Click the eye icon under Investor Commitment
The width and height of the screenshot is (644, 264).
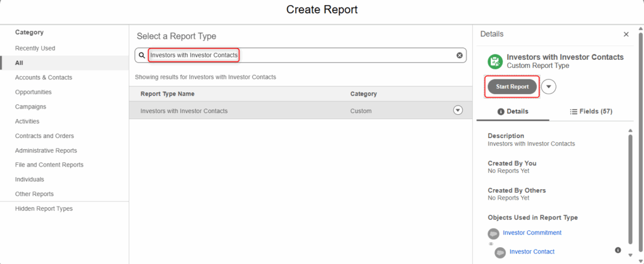click(491, 244)
